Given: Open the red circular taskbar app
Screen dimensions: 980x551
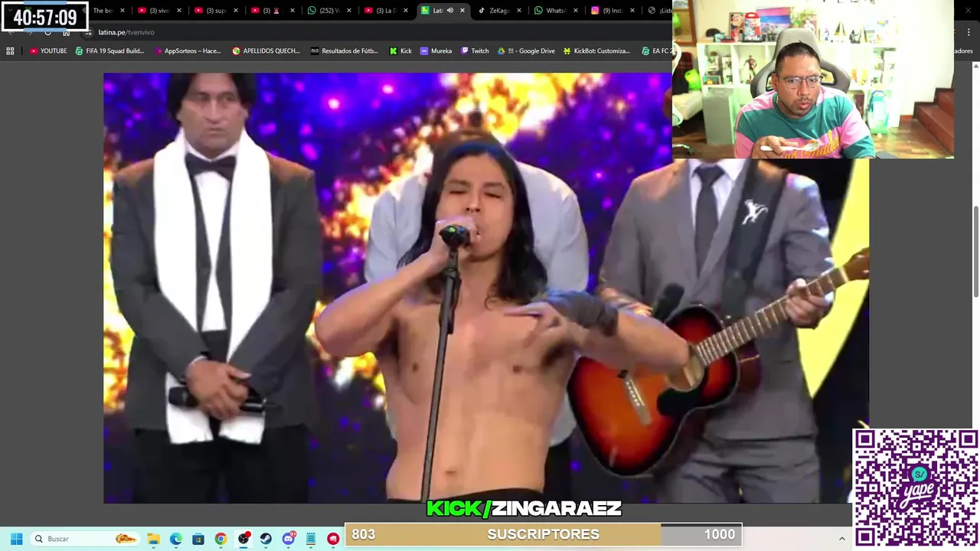Looking at the screenshot, I should 333,539.
